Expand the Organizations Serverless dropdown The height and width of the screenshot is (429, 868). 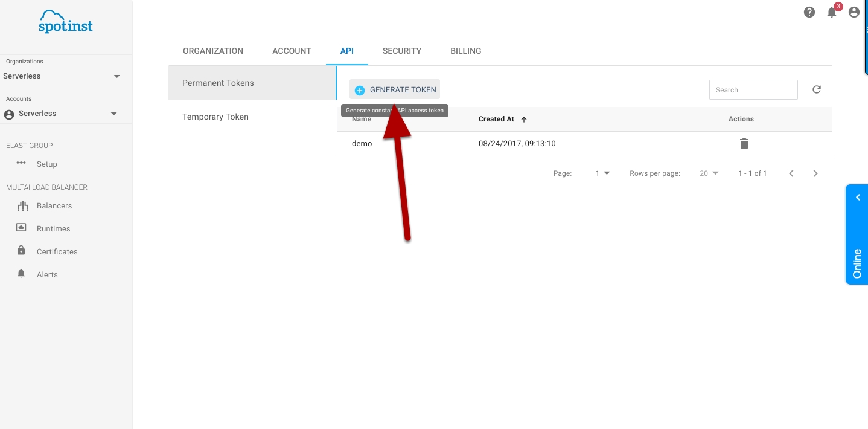pos(116,76)
